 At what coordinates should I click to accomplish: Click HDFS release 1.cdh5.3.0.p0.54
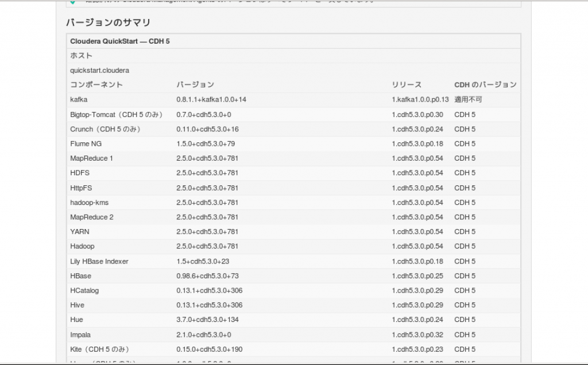point(418,173)
